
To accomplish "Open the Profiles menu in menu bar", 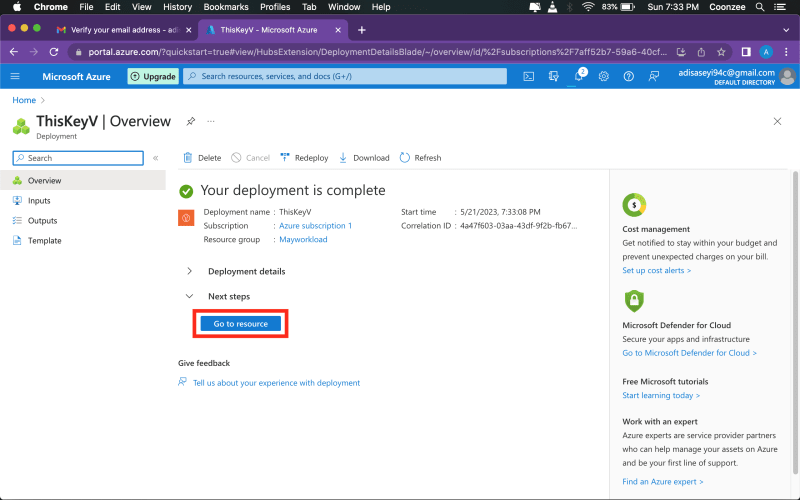I will (x=275, y=7).
